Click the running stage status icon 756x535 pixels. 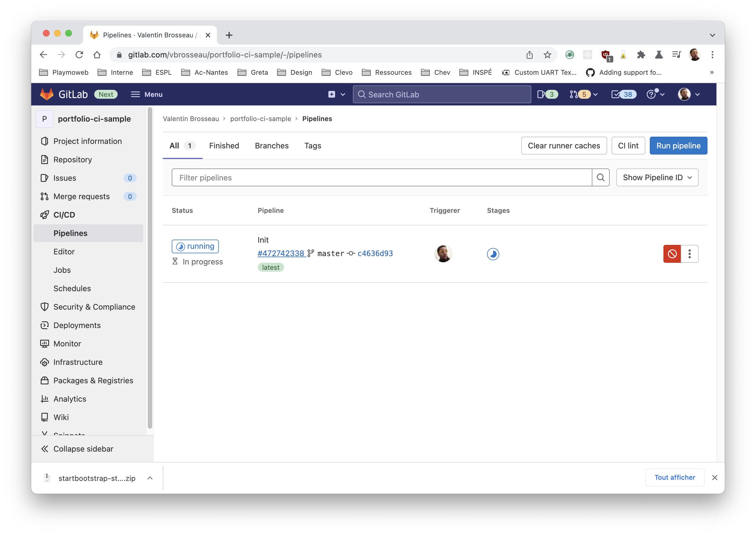[493, 254]
